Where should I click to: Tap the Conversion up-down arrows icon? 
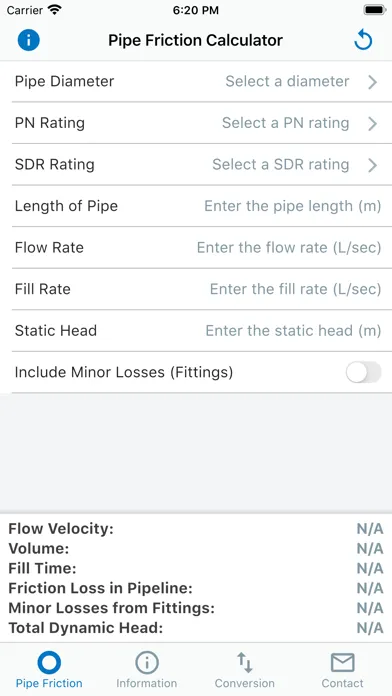[x=245, y=663]
